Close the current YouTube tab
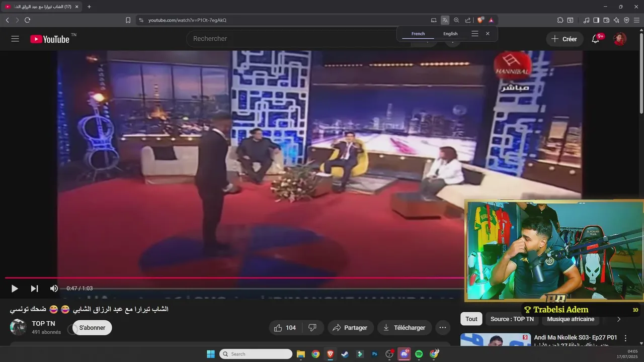This screenshot has width=644, height=362. tap(76, 7)
